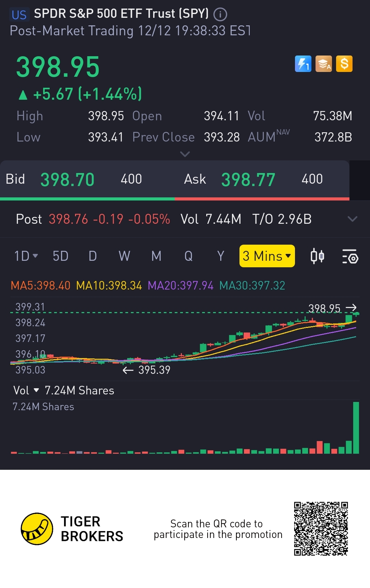Tap the 398.95 price marker on chart
The height and width of the screenshot is (588, 370).
tap(332, 308)
